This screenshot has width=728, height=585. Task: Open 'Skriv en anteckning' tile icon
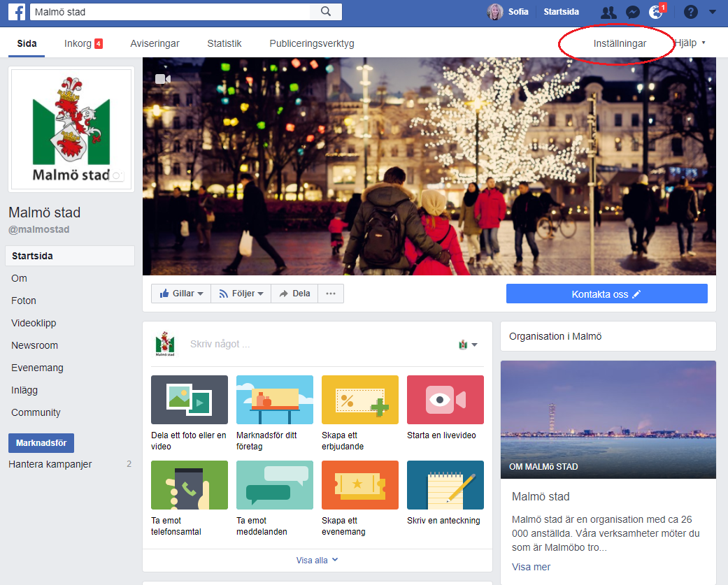pos(445,485)
